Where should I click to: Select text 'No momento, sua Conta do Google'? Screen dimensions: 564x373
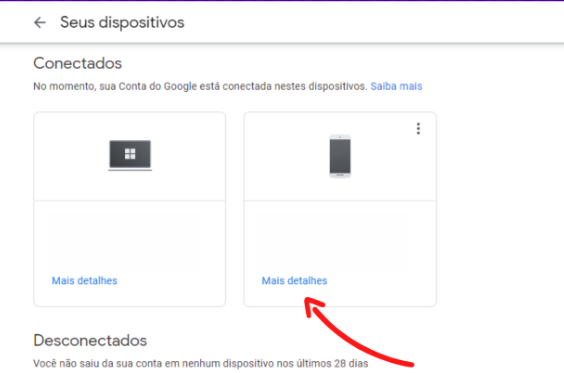115,86
